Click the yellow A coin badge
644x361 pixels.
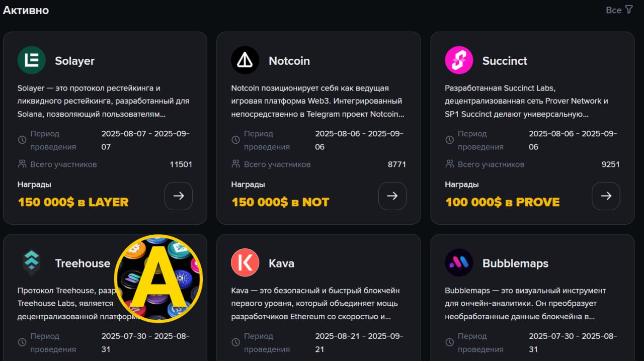(158, 279)
